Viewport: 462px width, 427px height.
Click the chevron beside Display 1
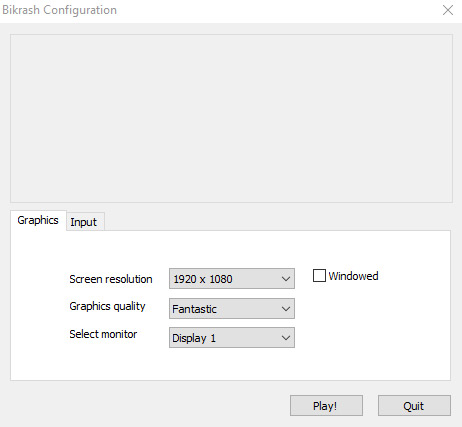tap(286, 338)
